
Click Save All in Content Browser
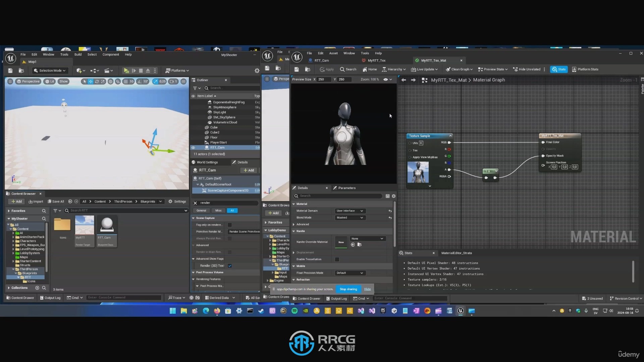pyautogui.click(x=56, y=201)
